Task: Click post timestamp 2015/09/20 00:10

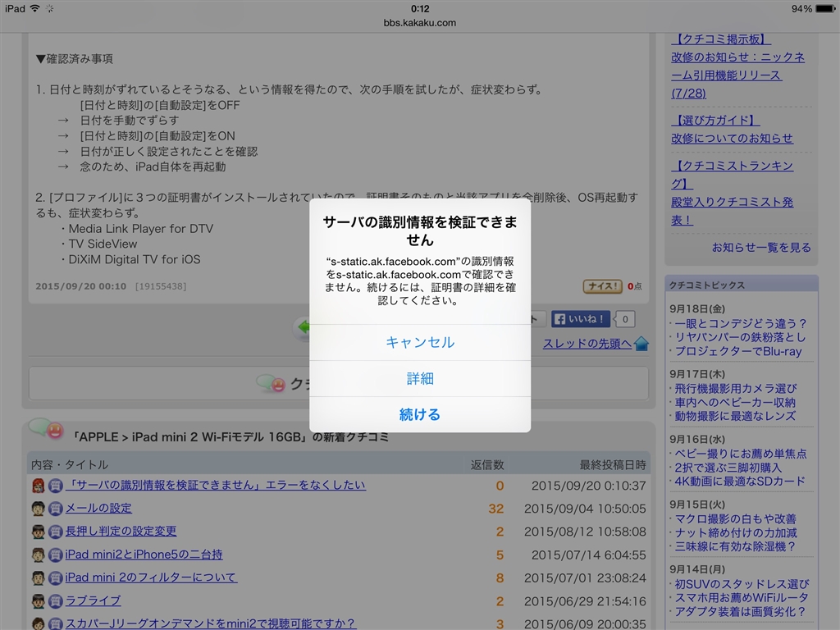Action: pos(81,286)
